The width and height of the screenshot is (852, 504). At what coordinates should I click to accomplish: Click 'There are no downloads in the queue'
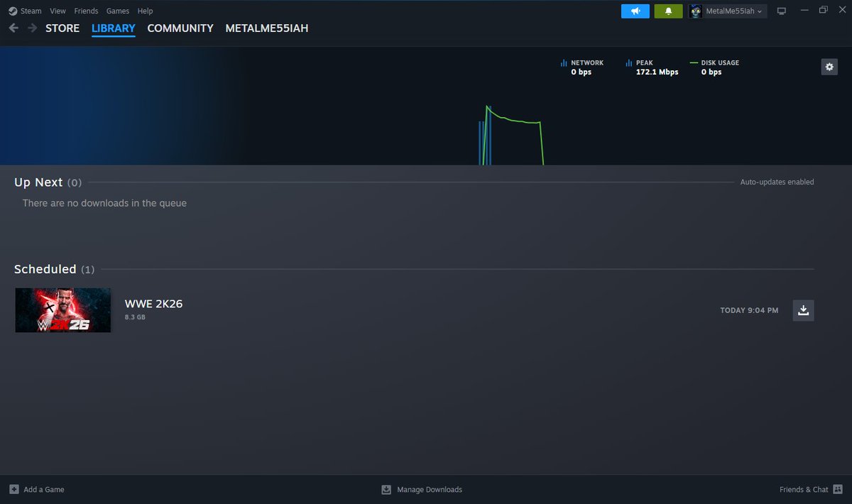pyautogui.click(x=104, y=203)
